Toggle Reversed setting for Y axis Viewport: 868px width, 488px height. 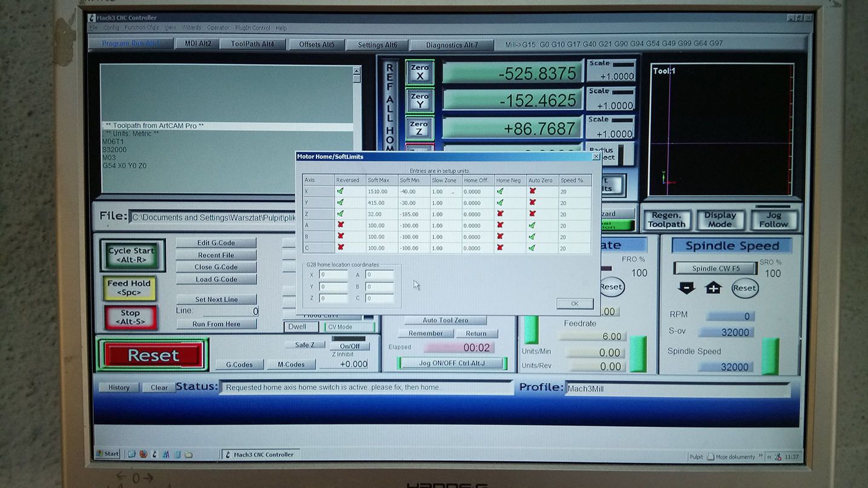340,203
